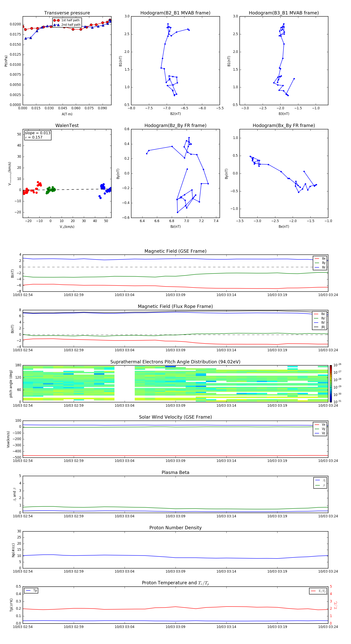Click the 'Magnetic Field (GSE Frame)' title

pyautogui.click(x=175, y=251)
